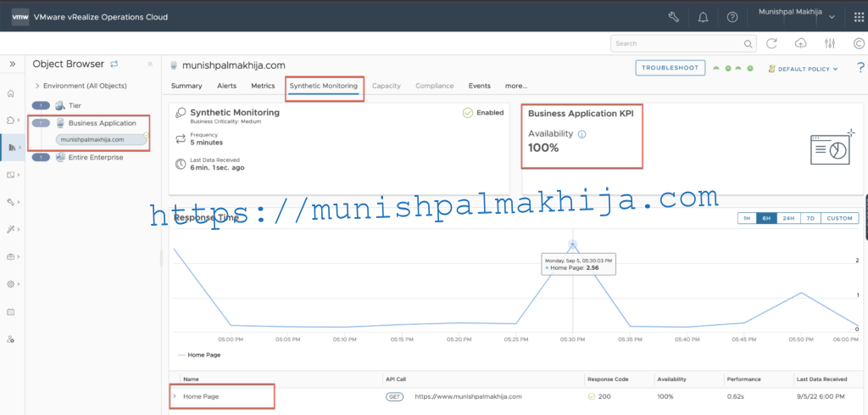Open the more... tab menu

(516, 86)
